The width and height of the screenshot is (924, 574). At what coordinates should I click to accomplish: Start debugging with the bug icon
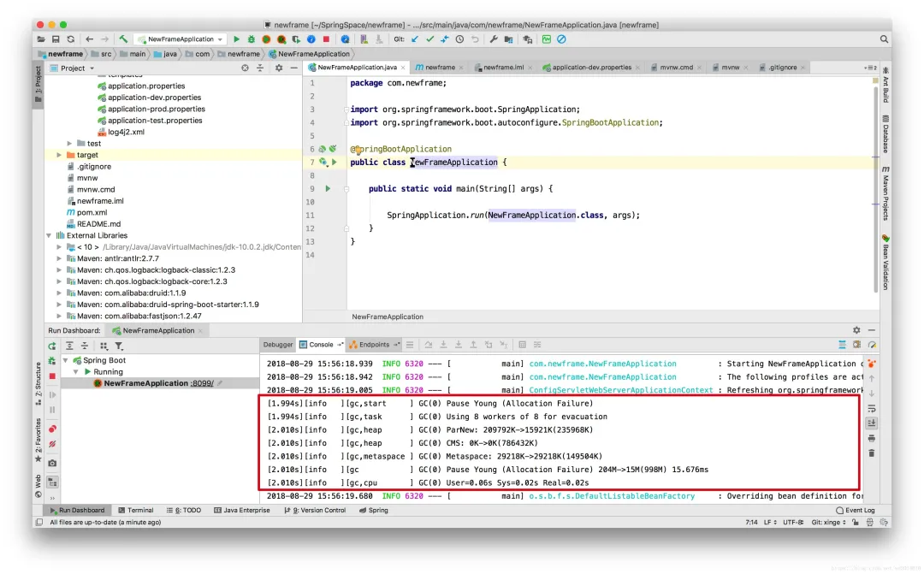click(251, 38)
